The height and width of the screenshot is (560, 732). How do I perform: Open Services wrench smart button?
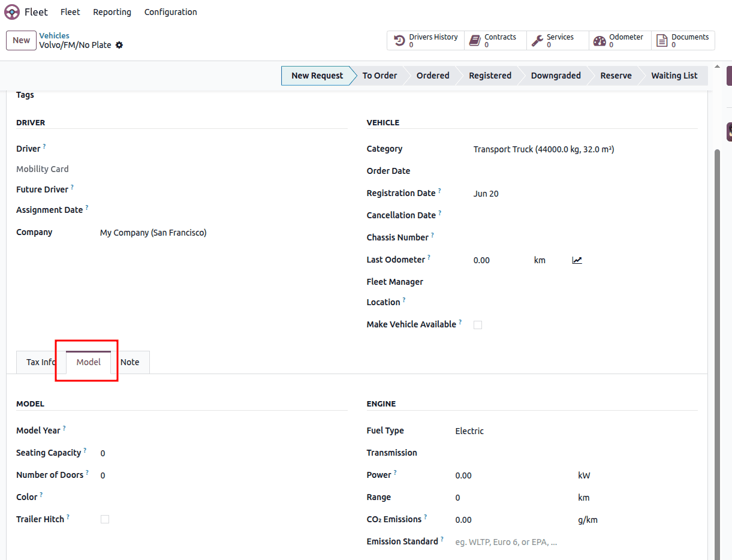pos(558,41)
